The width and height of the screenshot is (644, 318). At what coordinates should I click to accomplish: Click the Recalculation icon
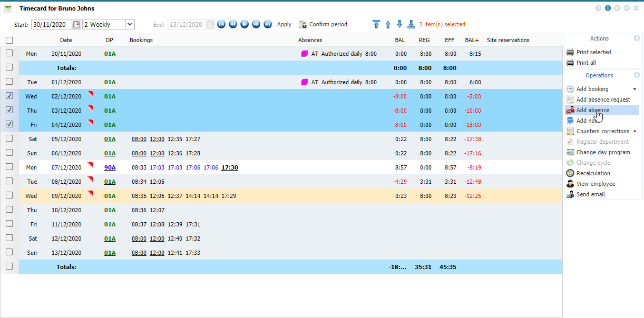[570, 173]
